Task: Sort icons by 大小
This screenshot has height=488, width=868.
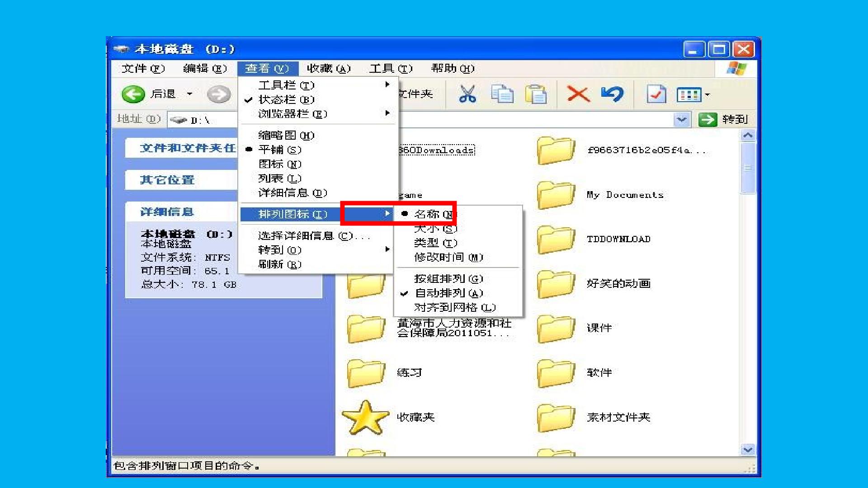Action: click(x=458, y=229)
